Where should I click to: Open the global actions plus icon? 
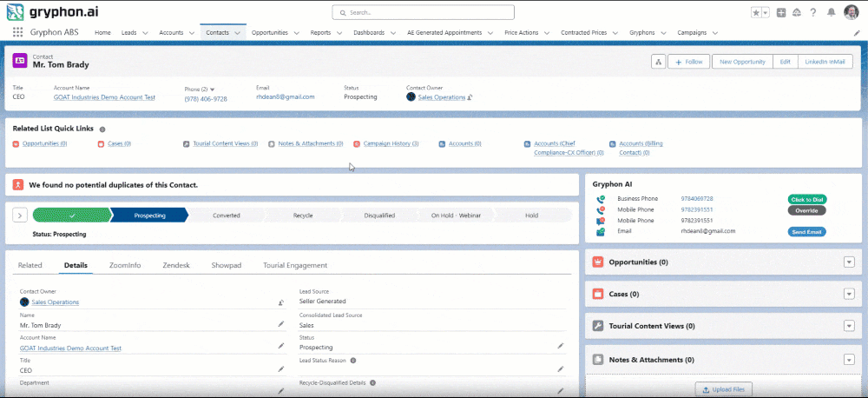coord(781,13)
